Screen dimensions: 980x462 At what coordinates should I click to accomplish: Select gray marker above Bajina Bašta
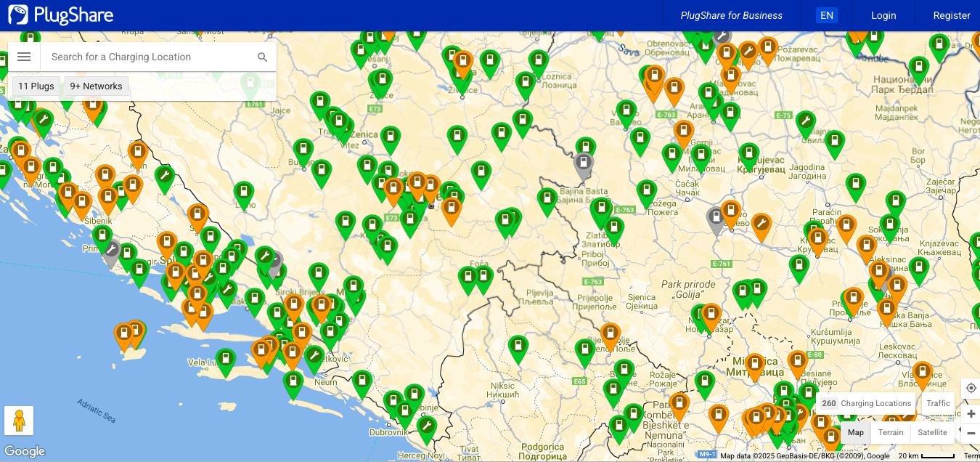click(584, 165)
